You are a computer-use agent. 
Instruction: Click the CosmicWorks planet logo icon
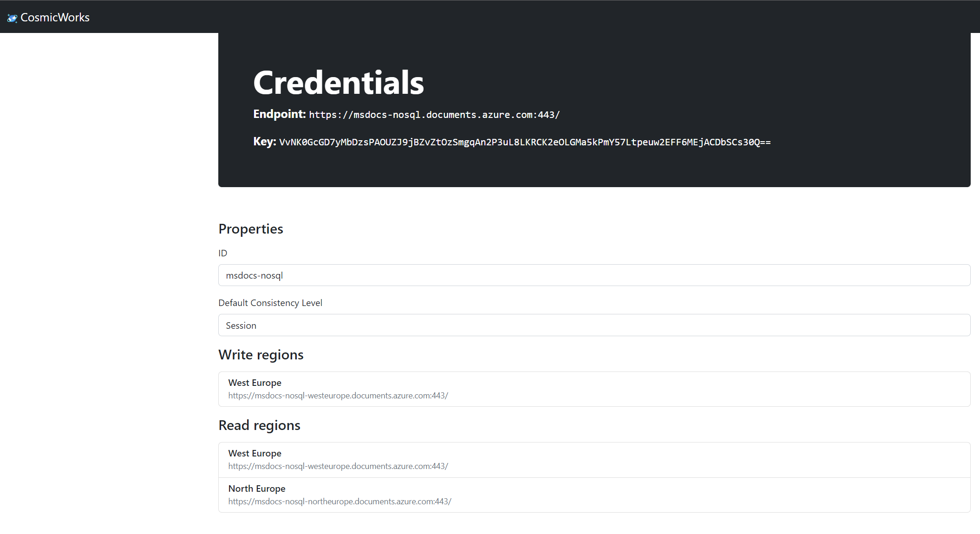tap(12, 18)
